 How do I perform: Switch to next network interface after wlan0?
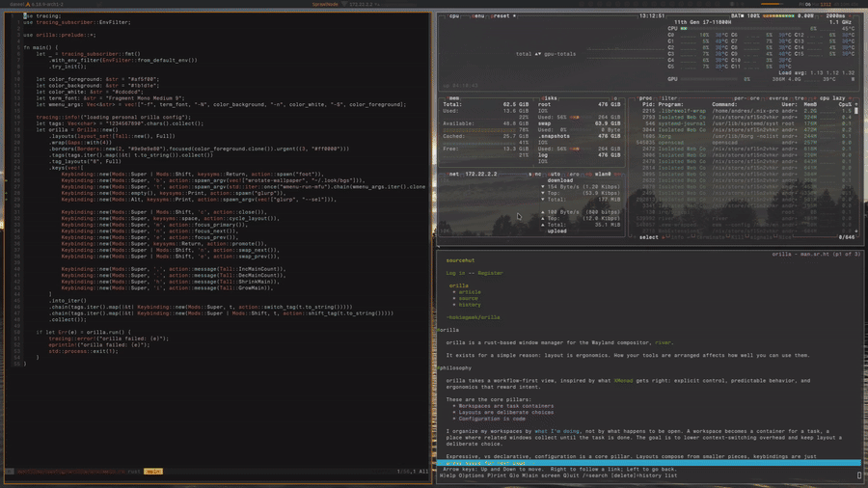tap(616, 175)
